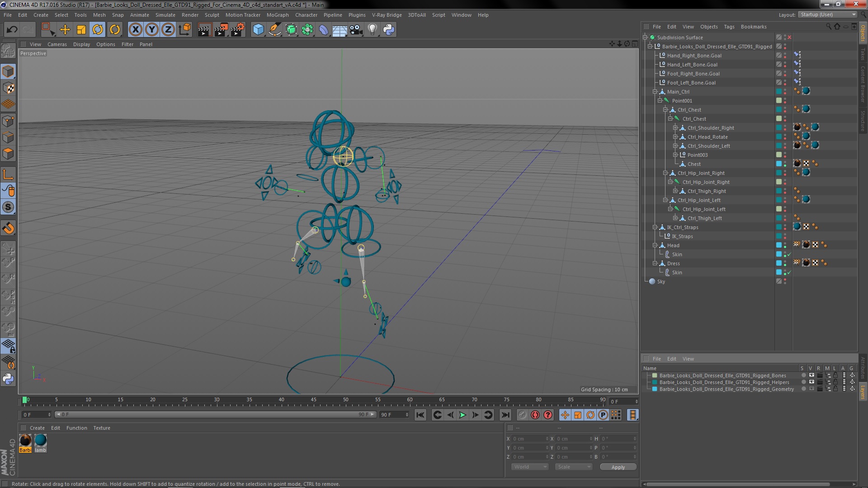Open viewport Cameras menu
This screenshot has height=488, width=868.
pyautogui.click(x=57, y=44)
